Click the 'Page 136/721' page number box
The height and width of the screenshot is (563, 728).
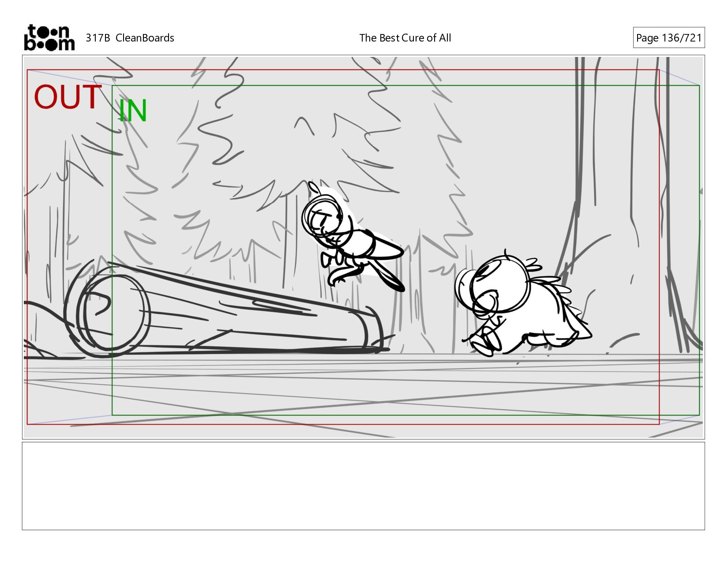[x=668, y=38]
